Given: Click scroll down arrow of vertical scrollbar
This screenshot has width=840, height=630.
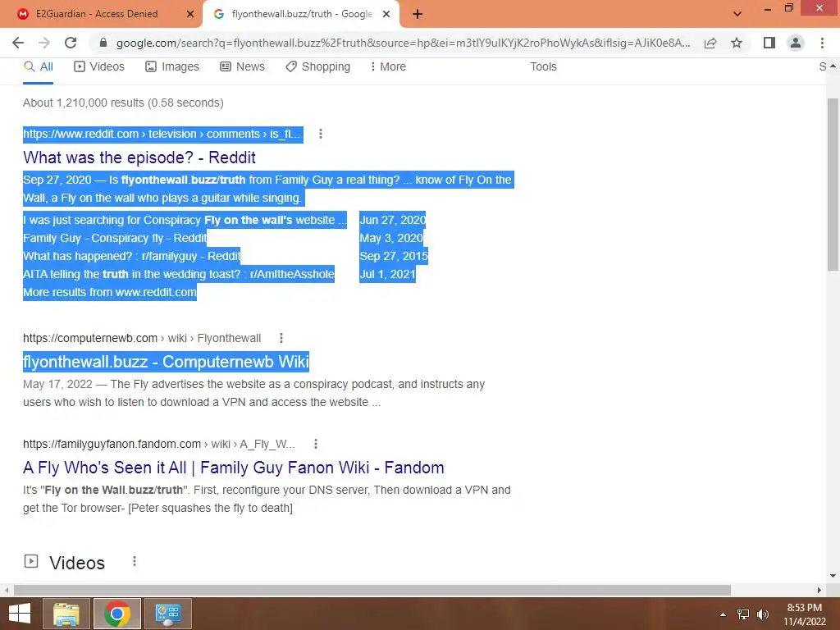Looking at the screenshot, I should [x=833, y=576].
